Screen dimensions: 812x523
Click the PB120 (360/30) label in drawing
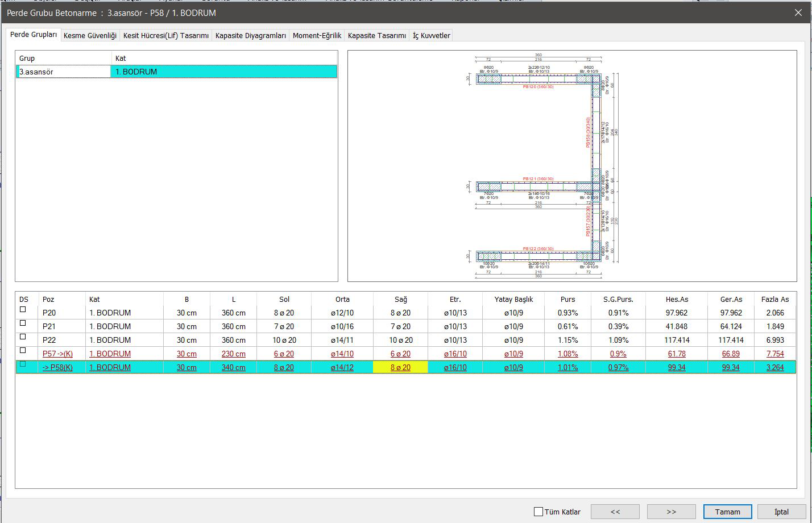(x=538, y=86)
